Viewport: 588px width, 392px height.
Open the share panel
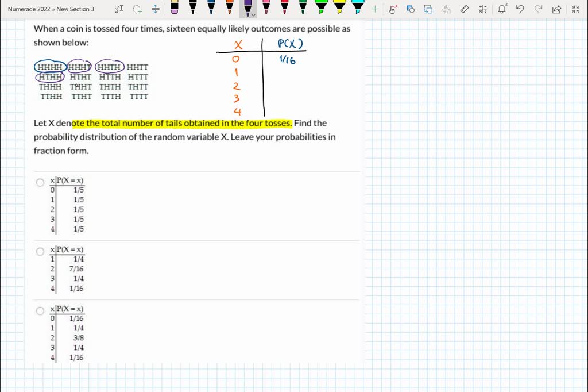(556, 9)
